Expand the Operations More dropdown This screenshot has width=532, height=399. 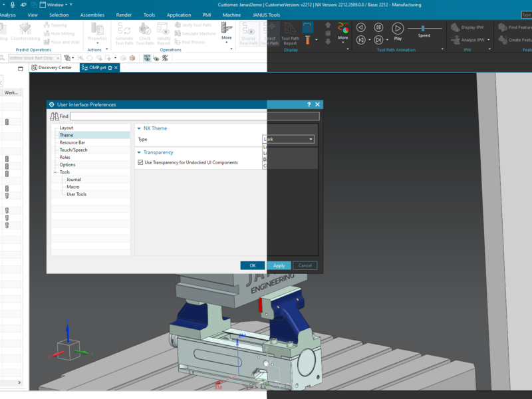227,31
